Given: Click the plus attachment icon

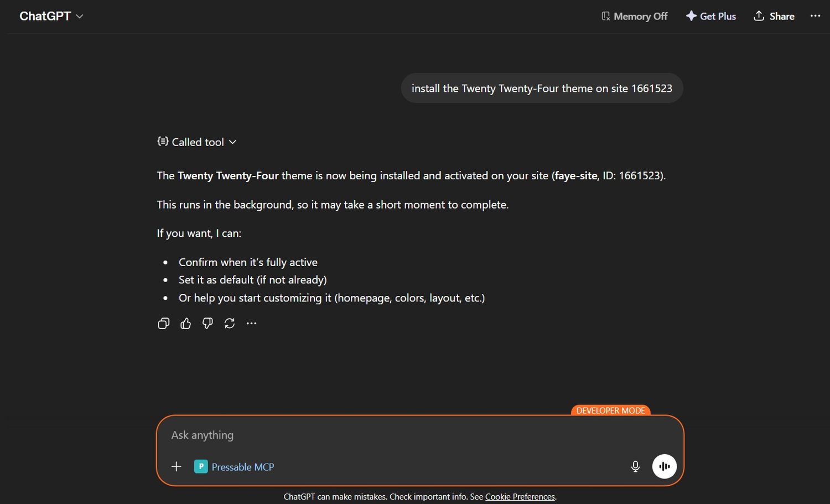Looking at the screenshot, I should [x=177, y=466].
